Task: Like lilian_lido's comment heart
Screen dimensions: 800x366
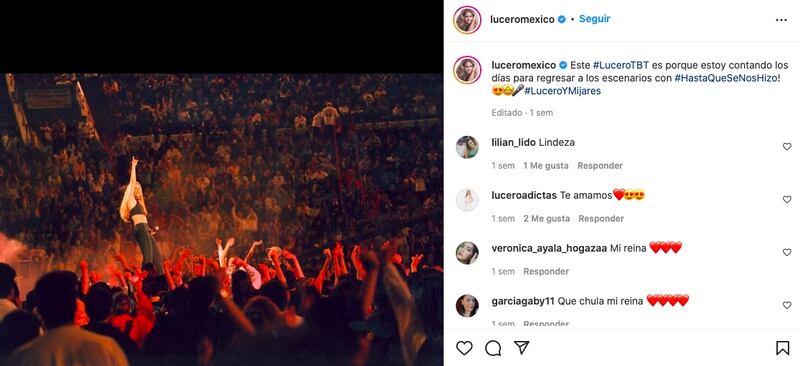Action: [787, 147]
